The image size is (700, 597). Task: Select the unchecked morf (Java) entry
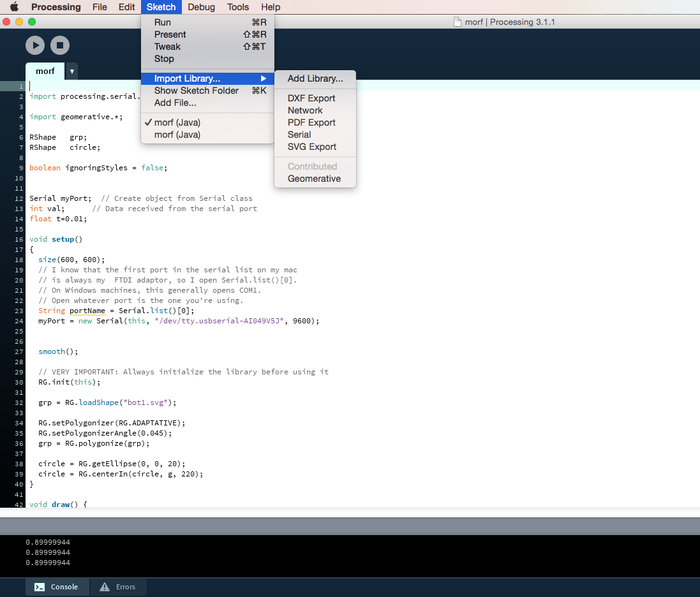tap(207, 135)
